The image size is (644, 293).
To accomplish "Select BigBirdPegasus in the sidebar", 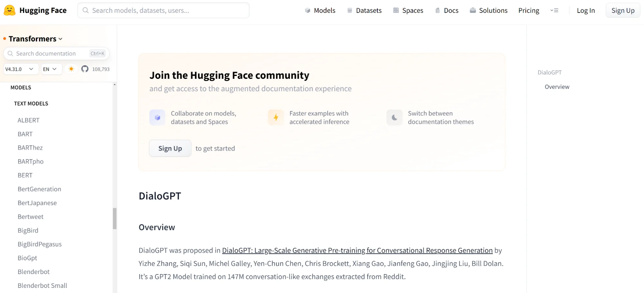I will pos(40,244).
